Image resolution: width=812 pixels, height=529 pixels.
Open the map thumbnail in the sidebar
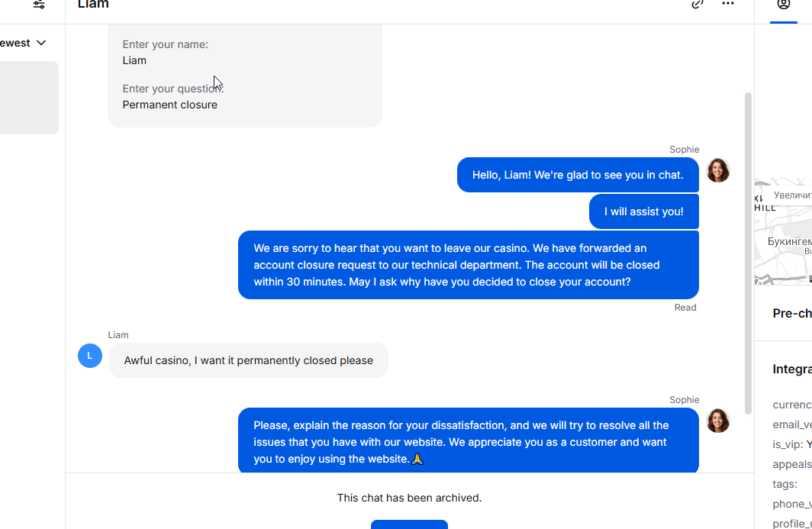coord(783,244)
